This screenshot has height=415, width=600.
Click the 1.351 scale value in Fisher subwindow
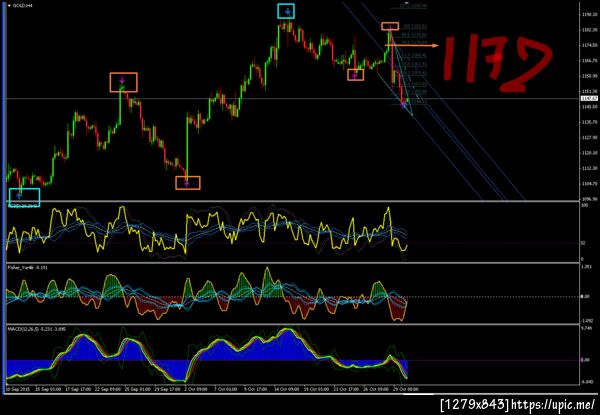click(588, 267)
